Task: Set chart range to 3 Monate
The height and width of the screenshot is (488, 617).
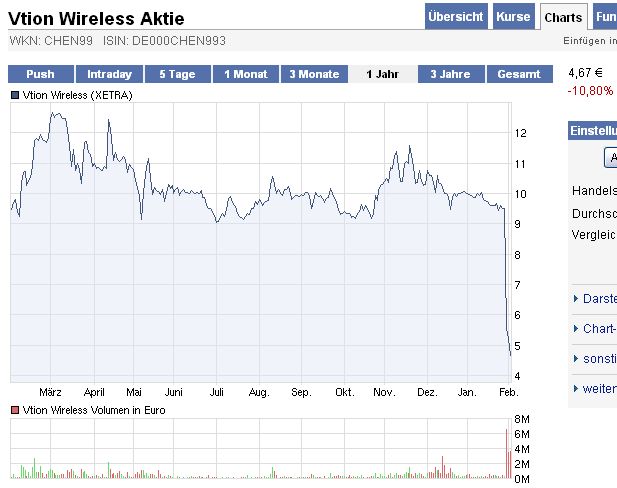Action: coord(314,74)
